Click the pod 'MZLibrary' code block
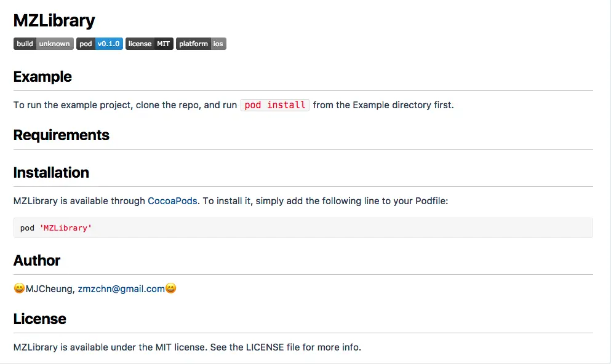611x364 pixels. pyautogui.click(x=303, y=228)
